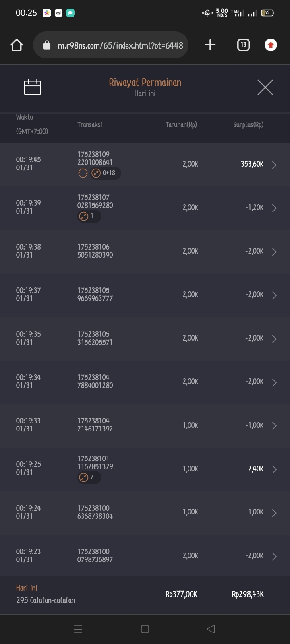Expand the 00:19:45 transaction row chevron
The image size is (290, 644).
[274, 165]
